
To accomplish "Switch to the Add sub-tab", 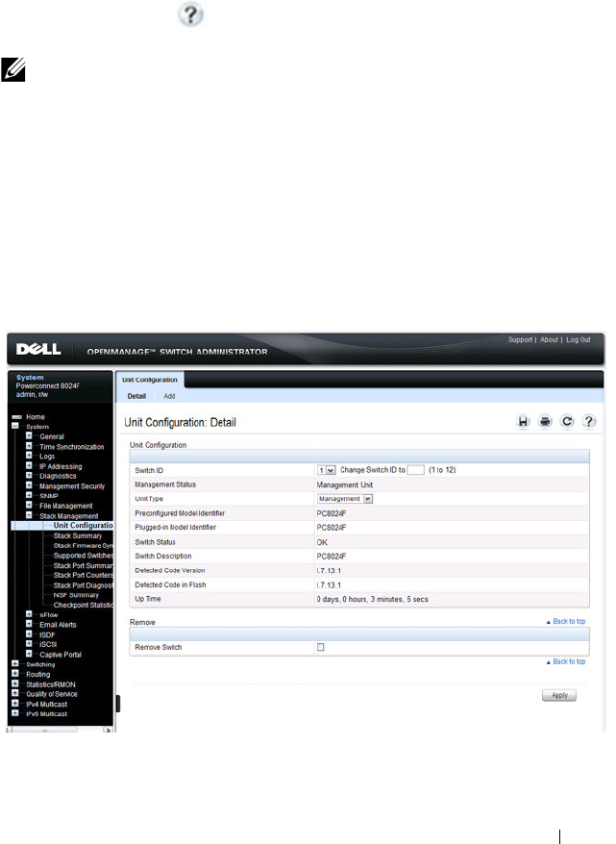I will coord(169,396).
